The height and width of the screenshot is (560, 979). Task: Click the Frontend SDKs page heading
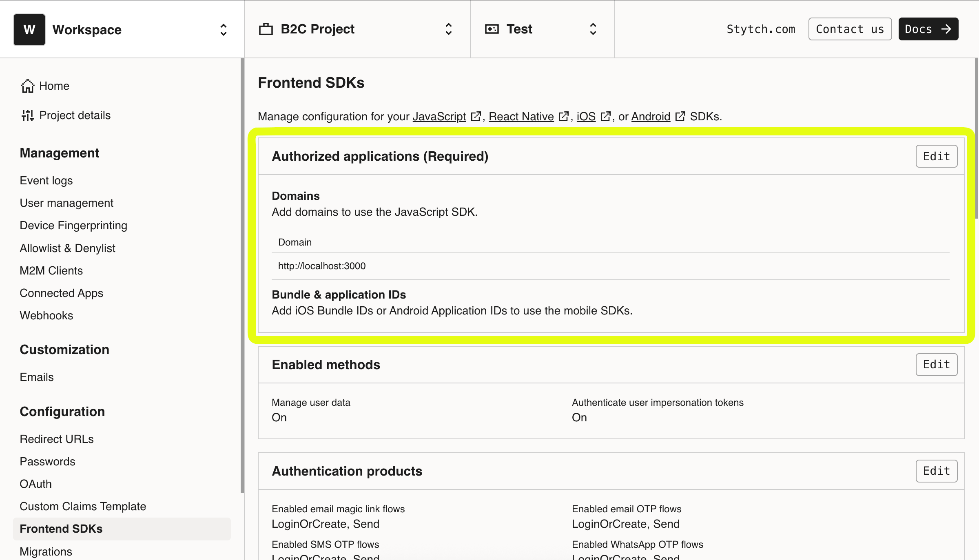pyautogui.click(x=311, y=83)
